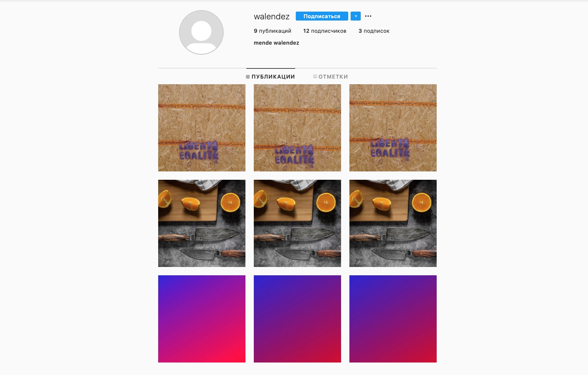
Task: Open the first purple-pink gradient post
Action: click(202, 319)
